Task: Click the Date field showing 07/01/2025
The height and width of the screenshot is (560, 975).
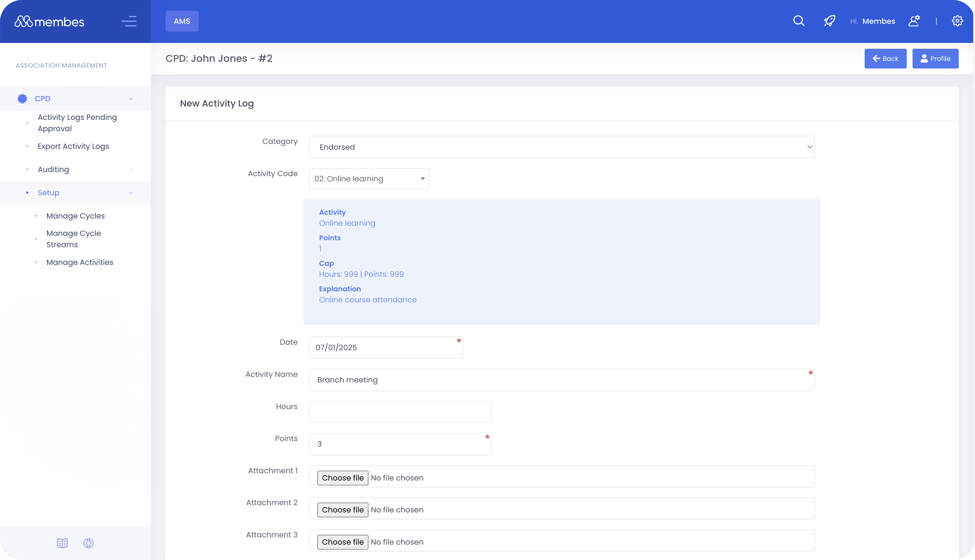Action: 386,347
